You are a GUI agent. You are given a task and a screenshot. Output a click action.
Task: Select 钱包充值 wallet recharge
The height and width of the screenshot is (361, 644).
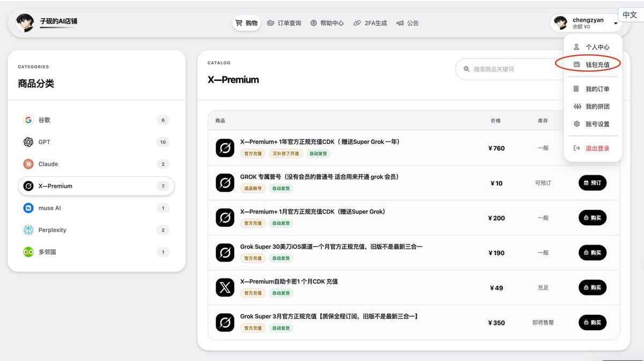pos(593,64)
